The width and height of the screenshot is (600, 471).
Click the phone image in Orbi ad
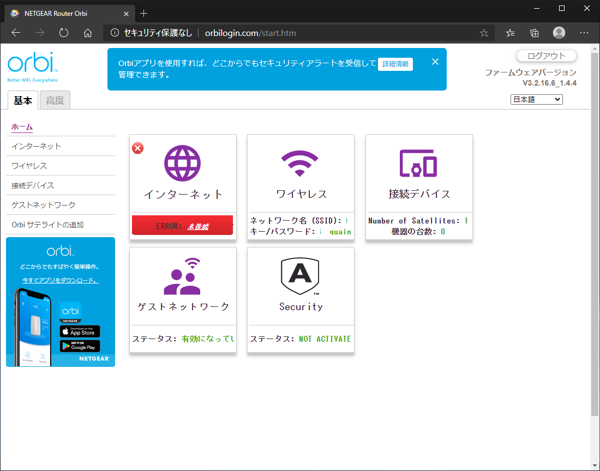point(33,327)
